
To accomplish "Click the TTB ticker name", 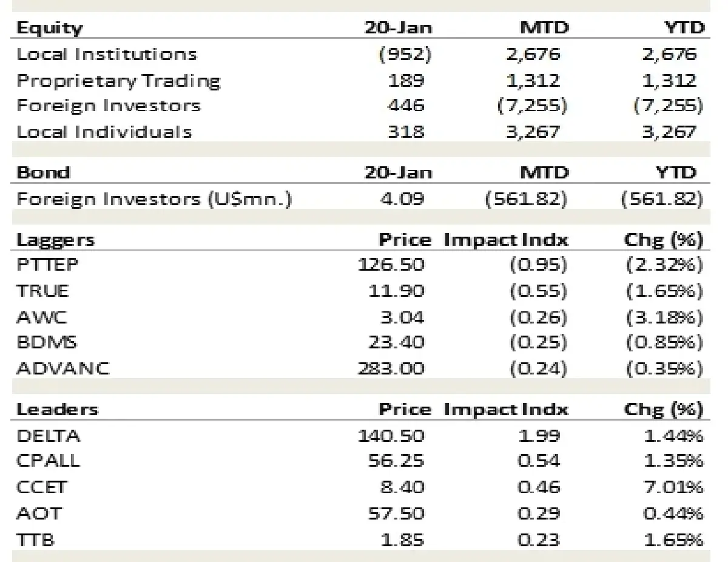I will point(35,539).
